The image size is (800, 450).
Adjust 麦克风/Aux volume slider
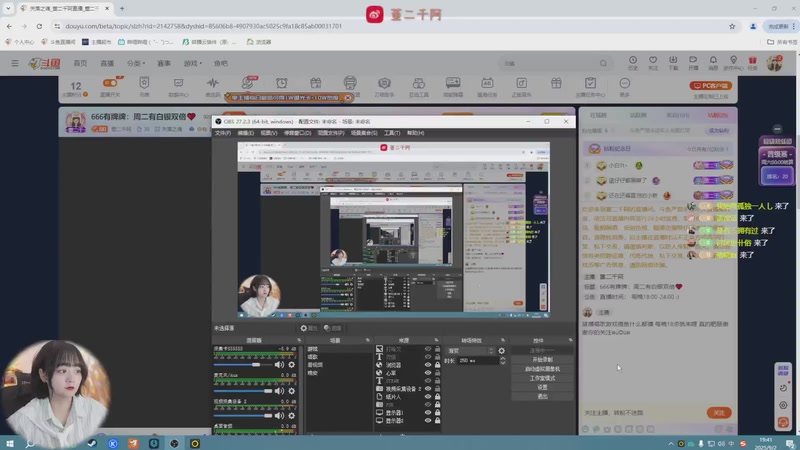click(x=243, y=391)
